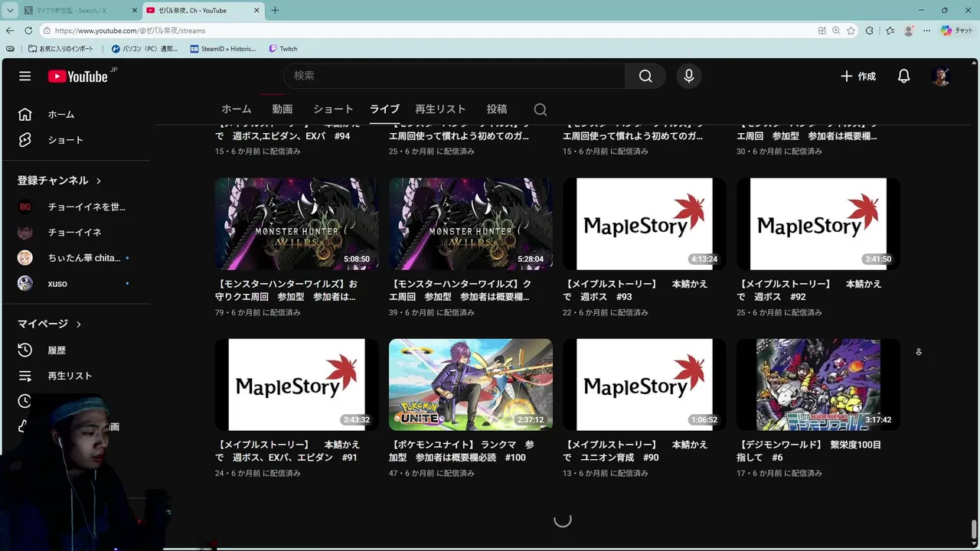Open the YouTube hamburger guide menu

pyautogui.click(x=25, y=76)
